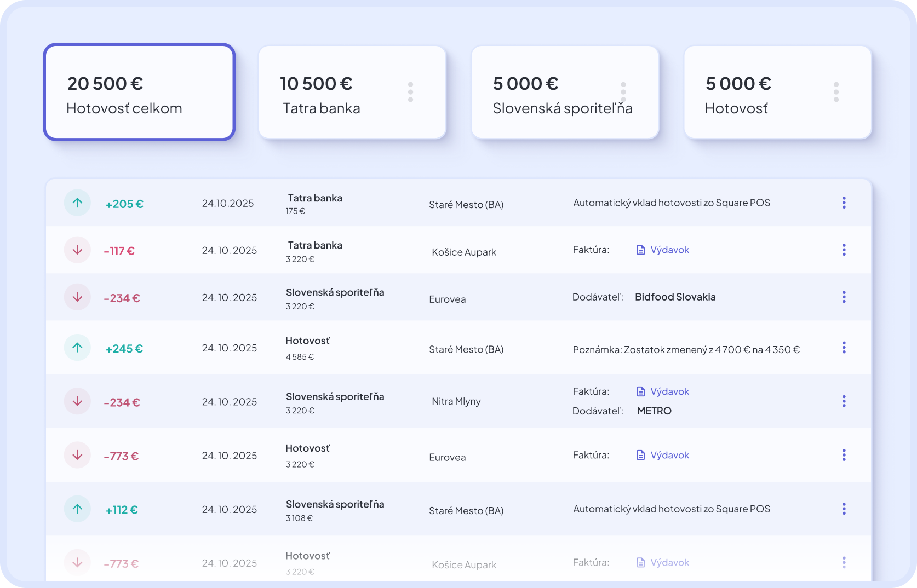917x588 pixels.
Task: Open row menu for -117 € transaction
Action: pos(844,250)
